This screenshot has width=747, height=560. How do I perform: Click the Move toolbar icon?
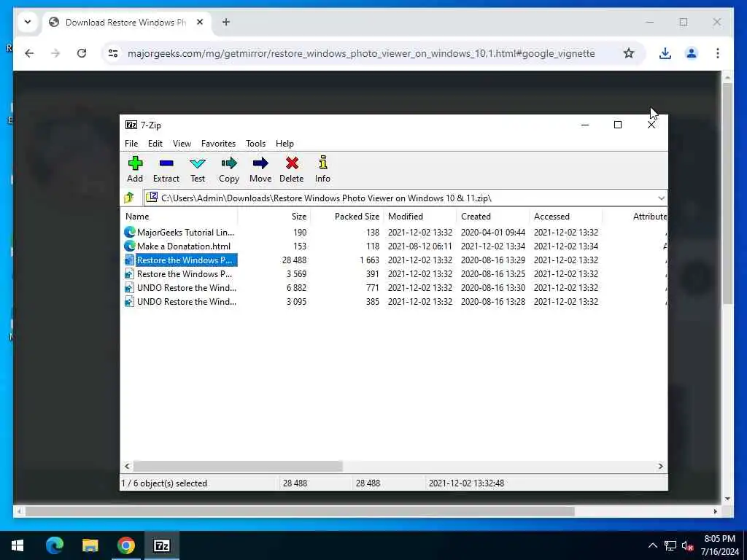tap(260, 163)
